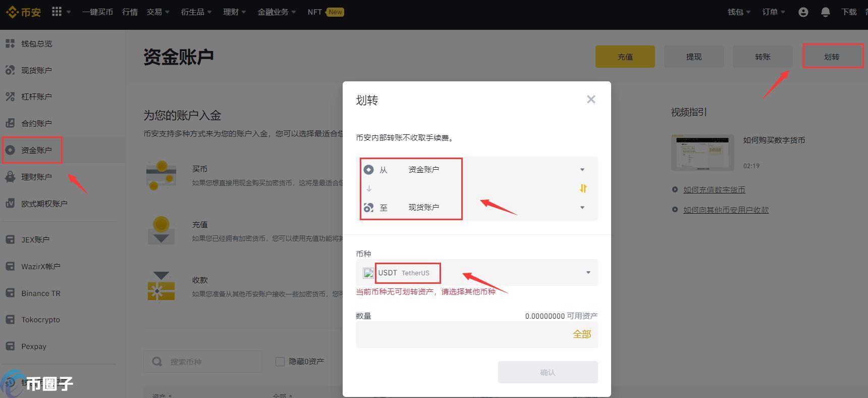Select 钱包总览 in the sidebar
Image resolution: width=868 pixels, height=398 pixels.
tap(36, 44)
